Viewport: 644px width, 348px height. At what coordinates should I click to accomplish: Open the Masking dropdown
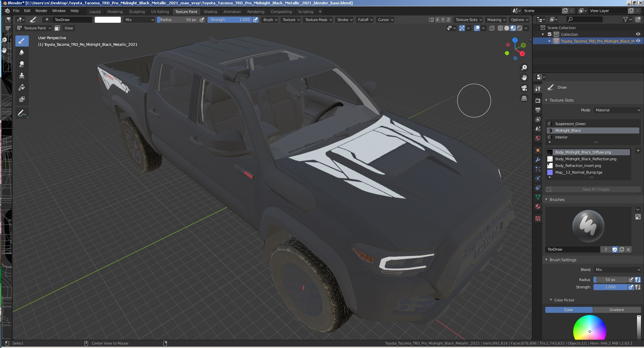coord(496,20)
